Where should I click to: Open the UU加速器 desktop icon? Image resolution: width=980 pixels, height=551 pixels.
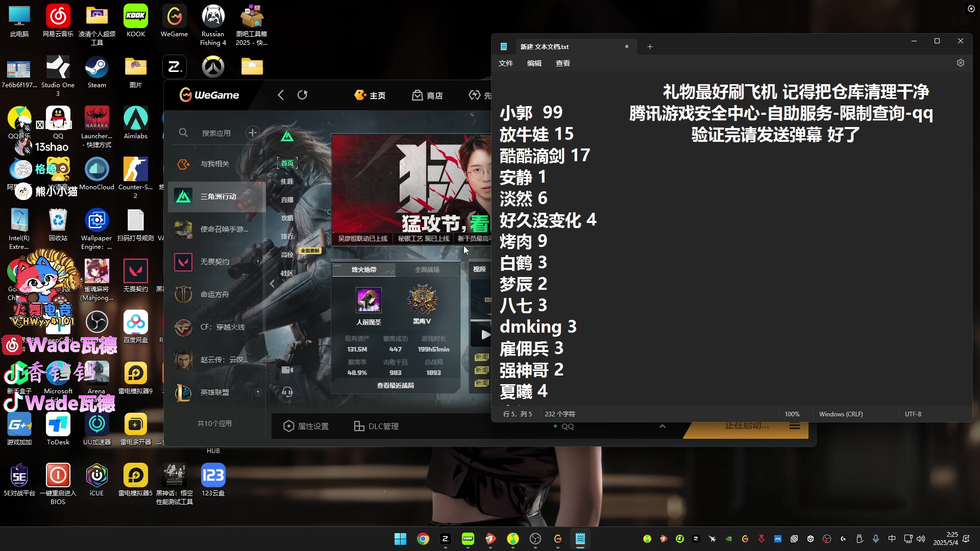coord(97,429)
